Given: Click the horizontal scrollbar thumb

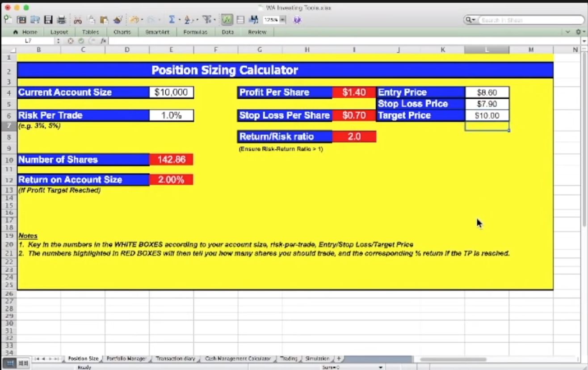Looking at the screenshot, I should pos(453,359).
